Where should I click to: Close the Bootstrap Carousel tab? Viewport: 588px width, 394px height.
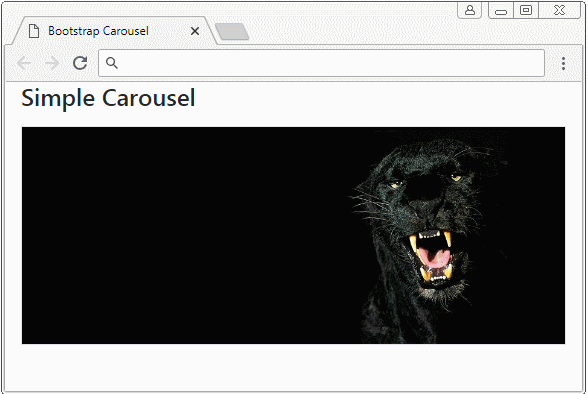click(x=195, y=31)
